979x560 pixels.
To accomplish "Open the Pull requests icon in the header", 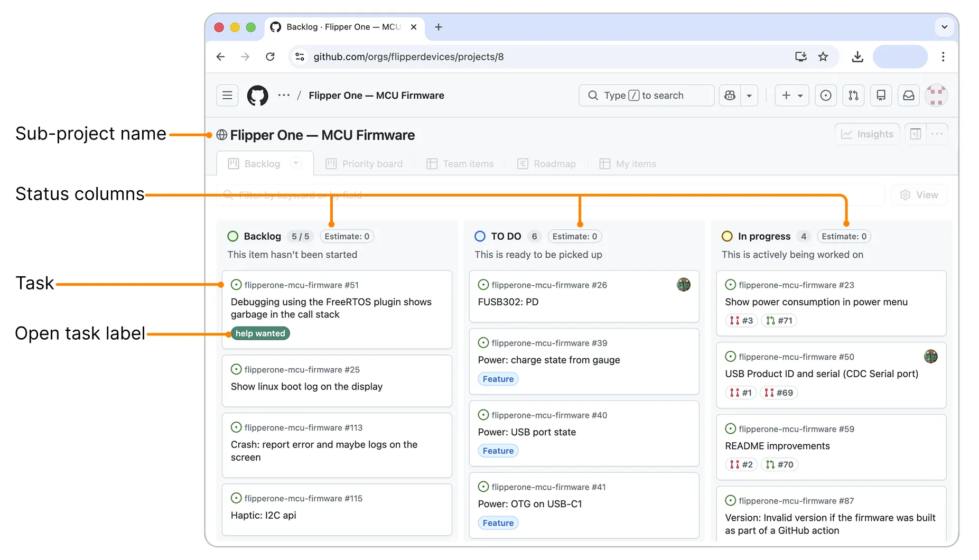I will [x=853, y=96].
